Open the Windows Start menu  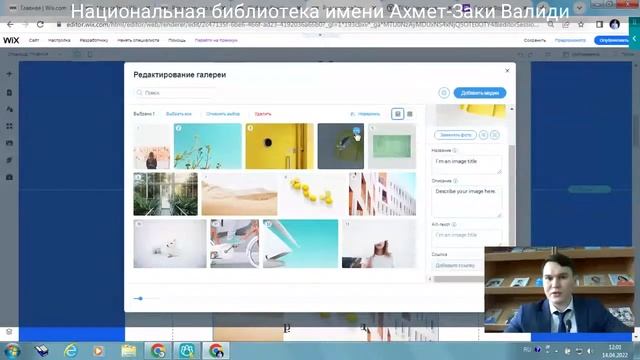coord(12,351)
